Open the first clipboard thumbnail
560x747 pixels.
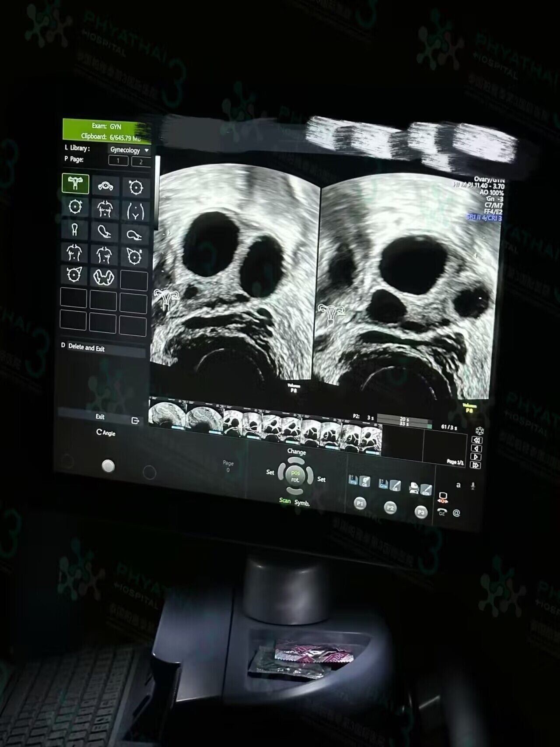point(167,414)
